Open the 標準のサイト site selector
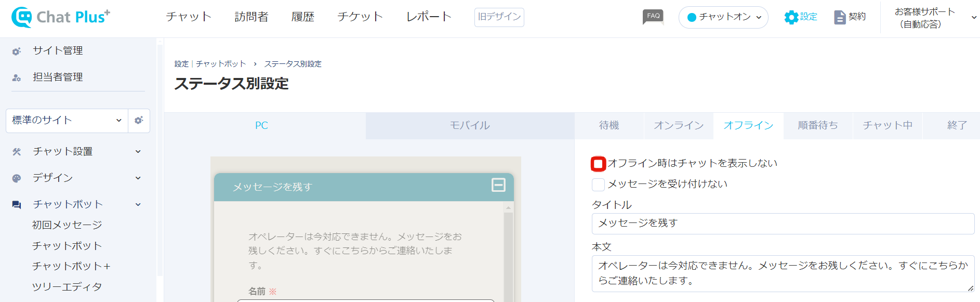The height and width of the screenshot is (302, 980). point(67,121)
